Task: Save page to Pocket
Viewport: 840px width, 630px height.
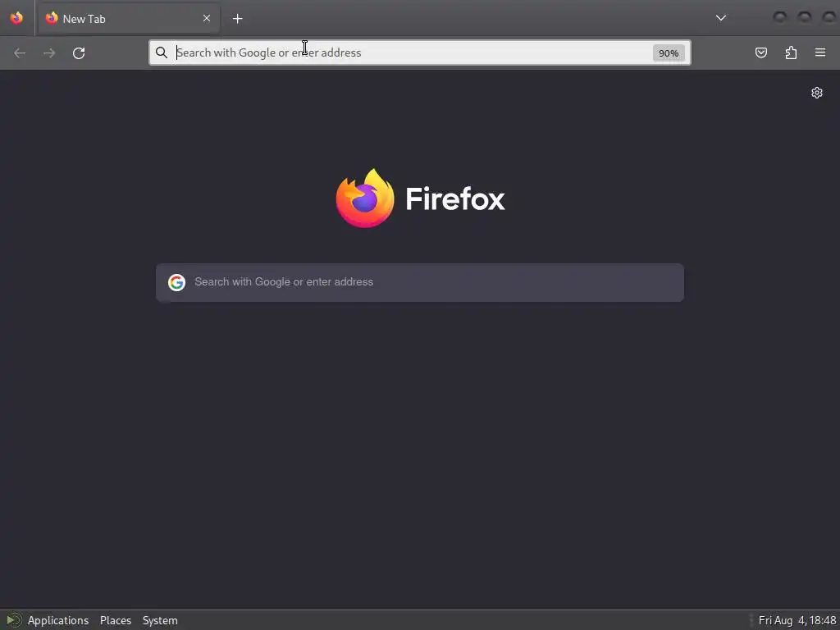Action: pos(760,52)
